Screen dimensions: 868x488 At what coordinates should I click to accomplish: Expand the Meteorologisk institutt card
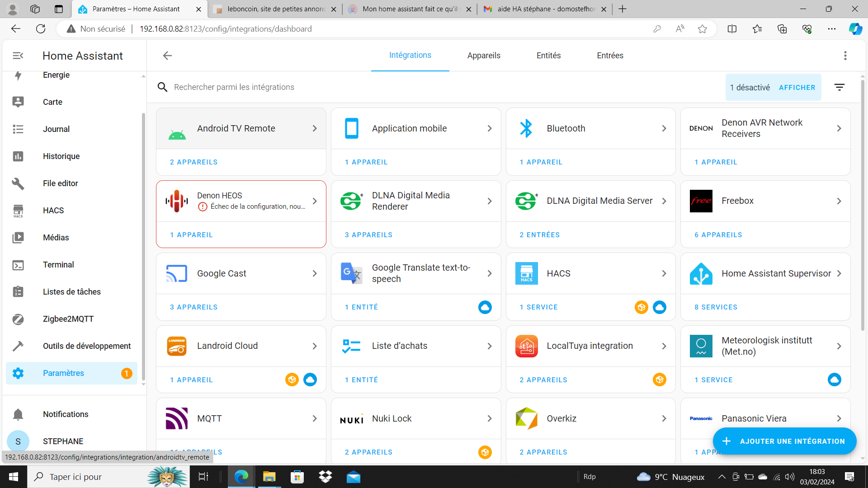tap(839, 346)
